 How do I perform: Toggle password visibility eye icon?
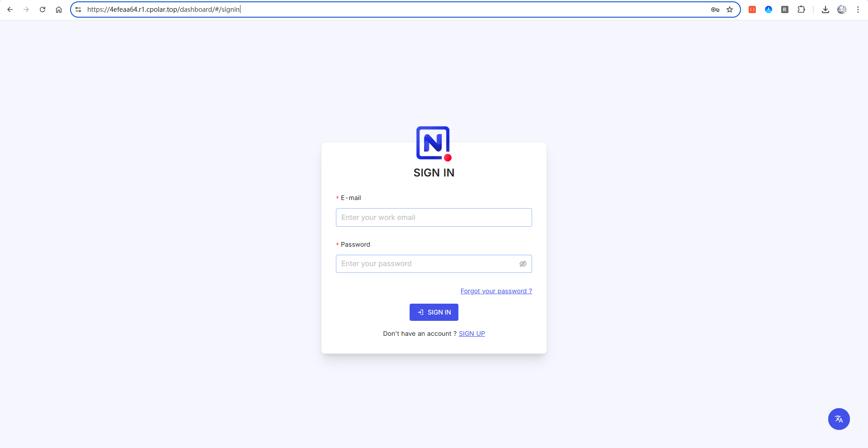(523, 264)
